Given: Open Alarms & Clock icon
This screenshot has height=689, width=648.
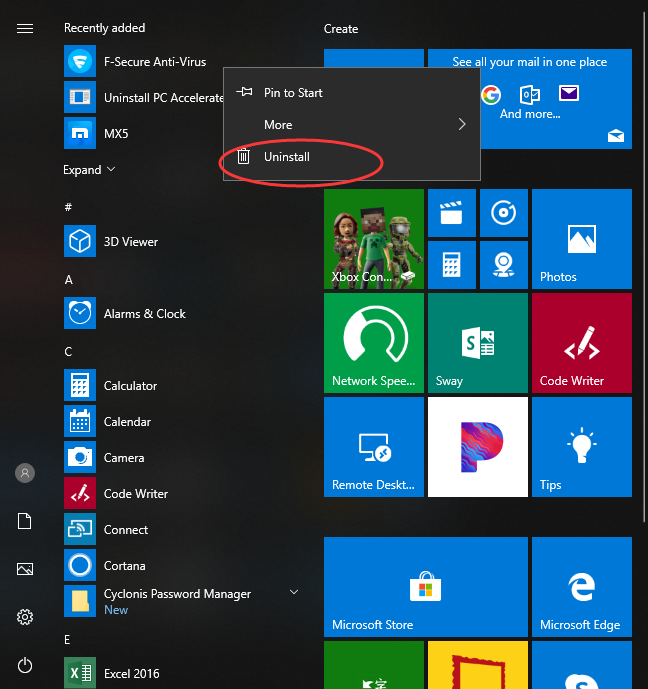Looking at the screenshot, I should click(x=80, y=313).
